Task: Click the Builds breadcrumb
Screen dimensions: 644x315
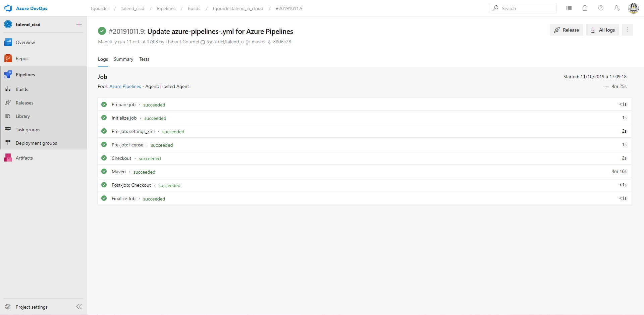Action: click(x=194, y=8)
